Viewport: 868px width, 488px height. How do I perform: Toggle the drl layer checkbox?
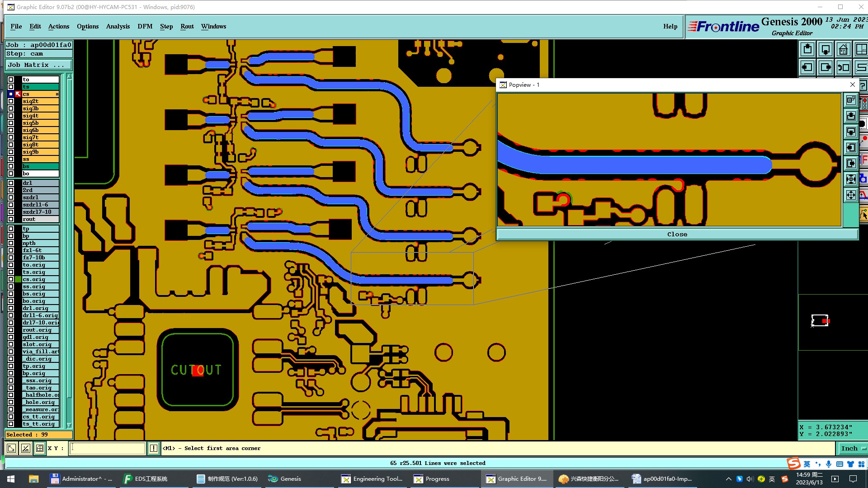[x=11, y=183]
